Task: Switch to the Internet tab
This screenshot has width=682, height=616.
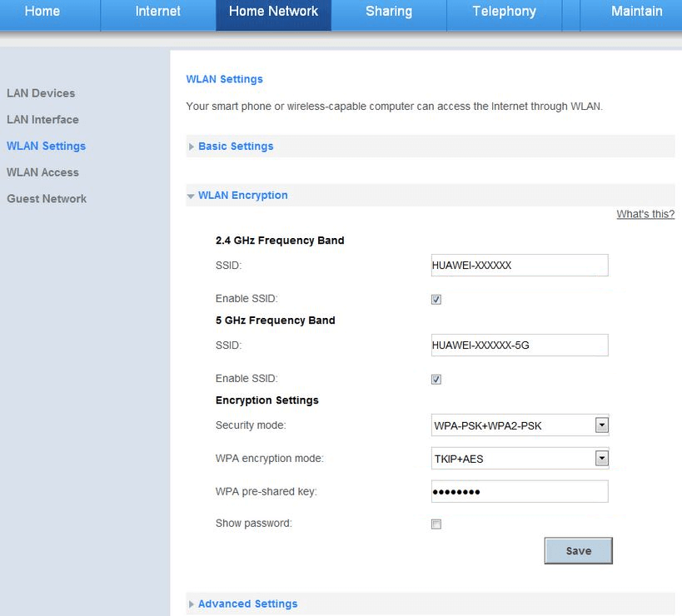Action: click(157, 12)
